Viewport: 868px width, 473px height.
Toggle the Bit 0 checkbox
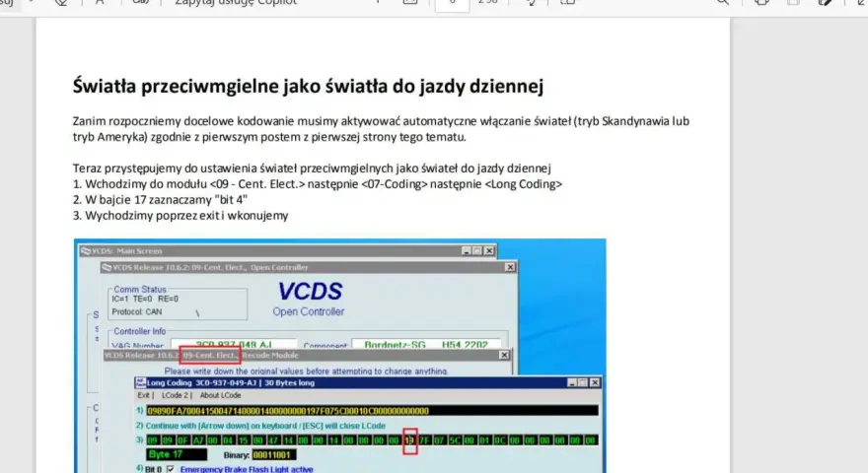171,469
